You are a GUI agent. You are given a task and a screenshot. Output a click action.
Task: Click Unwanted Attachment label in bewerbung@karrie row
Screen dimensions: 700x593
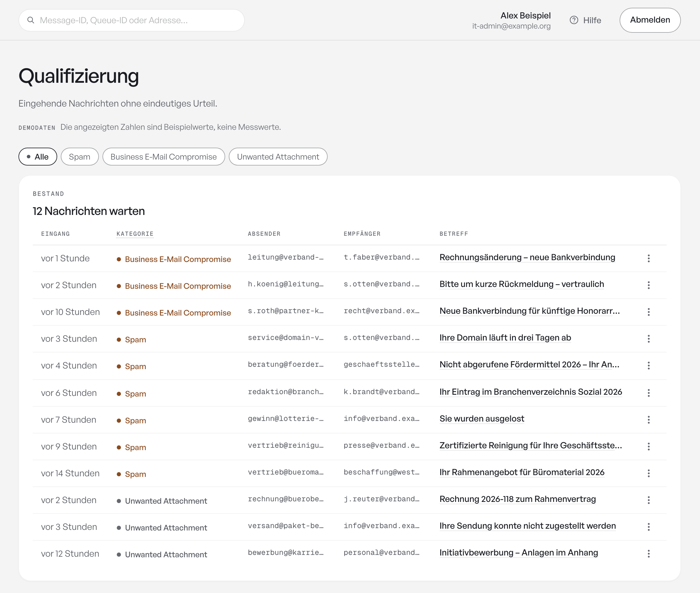tap(166, 555)
